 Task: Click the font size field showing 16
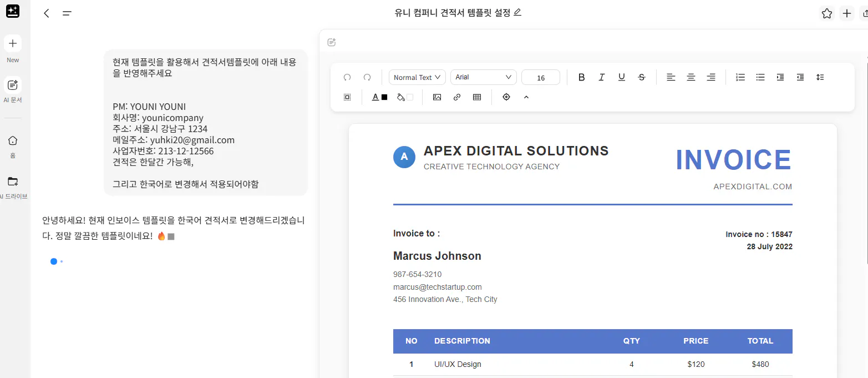[x=541, y=77]
